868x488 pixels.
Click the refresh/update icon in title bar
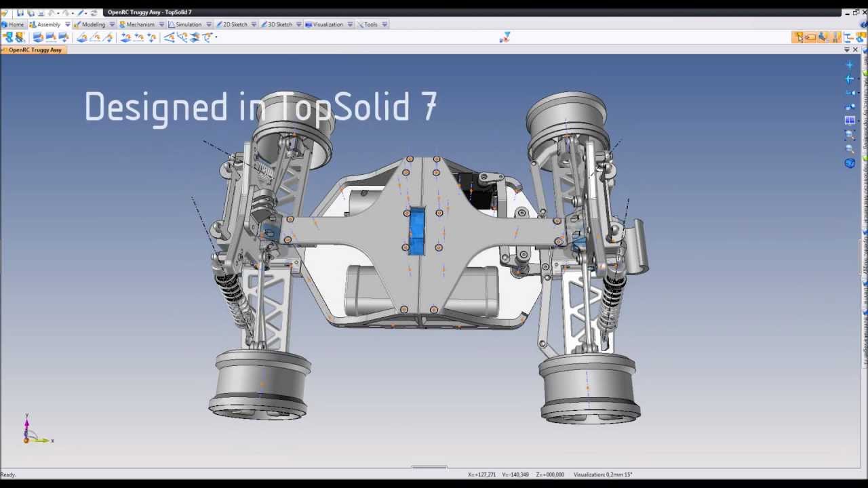(x=94, y=13)
